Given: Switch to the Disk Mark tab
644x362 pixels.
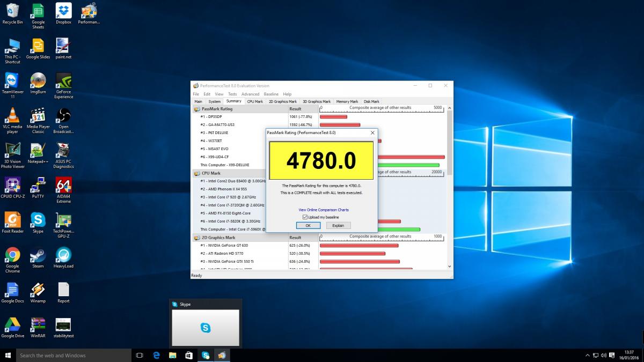Looking at the screenshot, I should click(x=371, y=101).
